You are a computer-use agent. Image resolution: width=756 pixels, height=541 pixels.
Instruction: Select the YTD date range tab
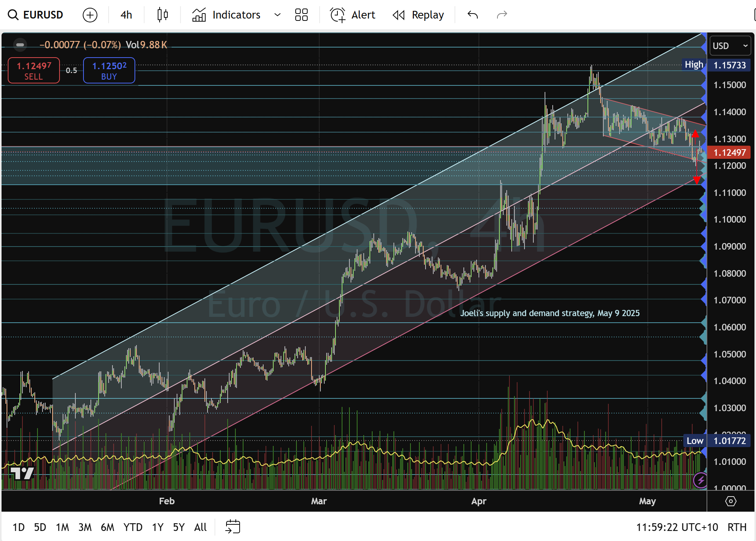tap(133, 527)
